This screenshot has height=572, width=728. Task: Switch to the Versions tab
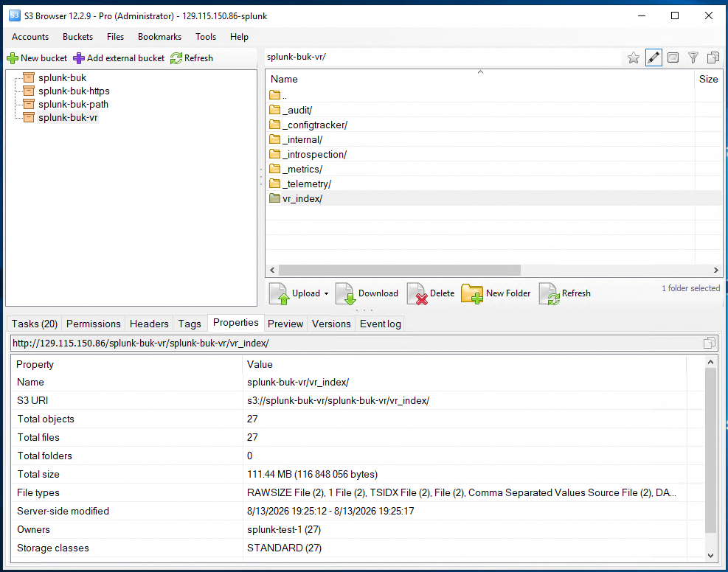[x=331, y=324]
